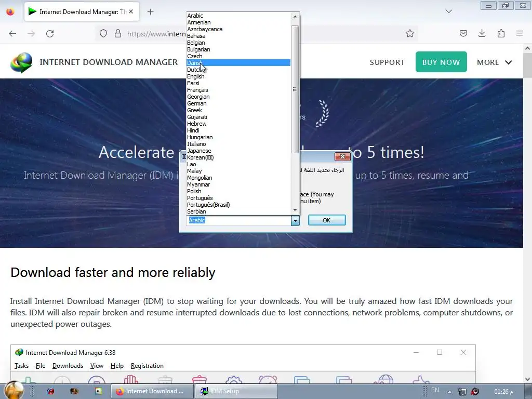Close the IDM language dialog
Viewport: 532px width, 399px height.
pos(342,156)
